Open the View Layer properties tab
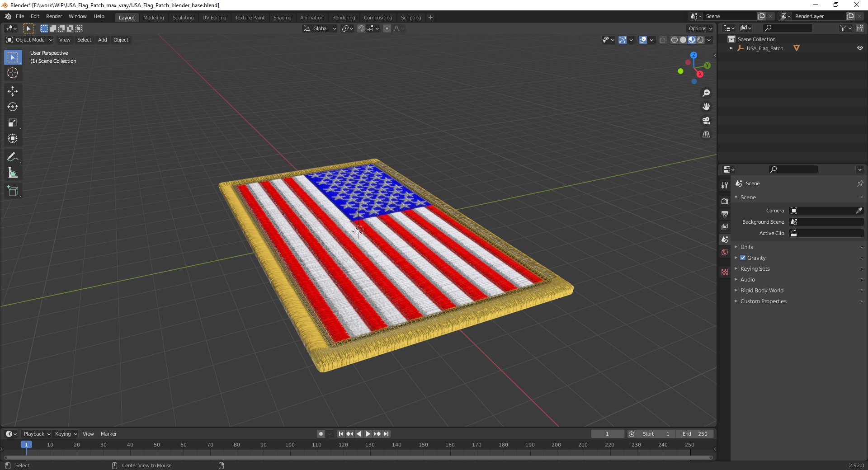868x470 pixels. (x=725, y=226)
